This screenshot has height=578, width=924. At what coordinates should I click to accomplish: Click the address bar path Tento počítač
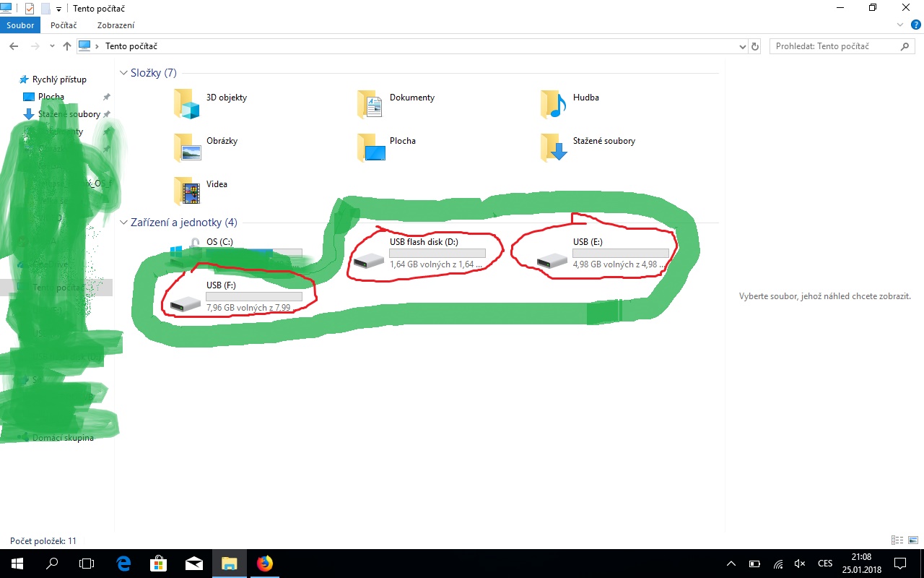coord(131,46)
